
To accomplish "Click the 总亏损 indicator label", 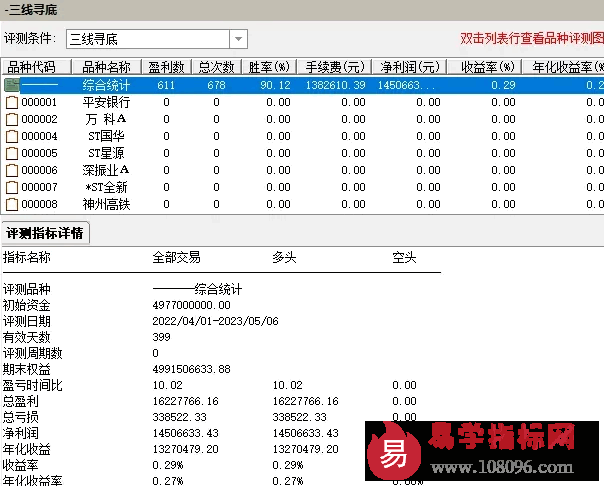I will tap(20, 417).
